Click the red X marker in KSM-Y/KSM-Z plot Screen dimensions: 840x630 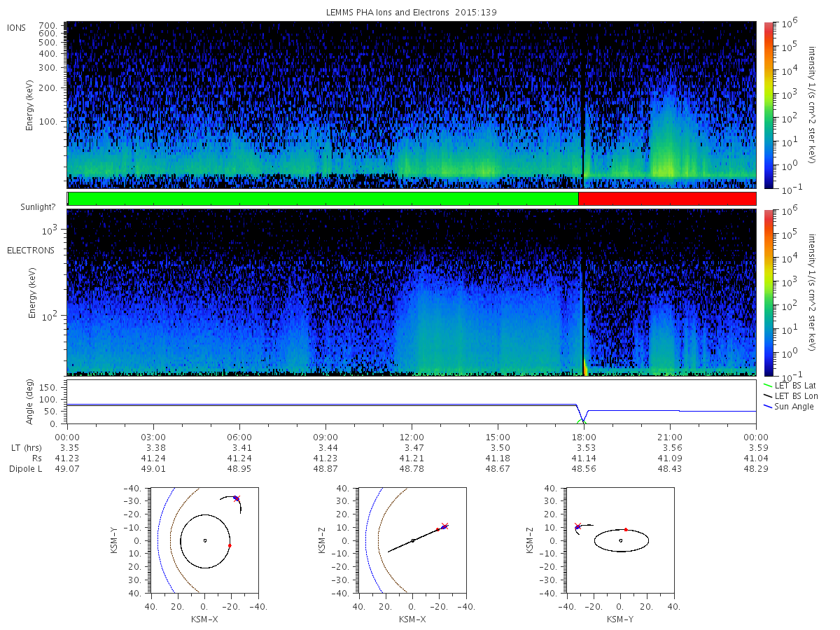click(x=577, y=526)
